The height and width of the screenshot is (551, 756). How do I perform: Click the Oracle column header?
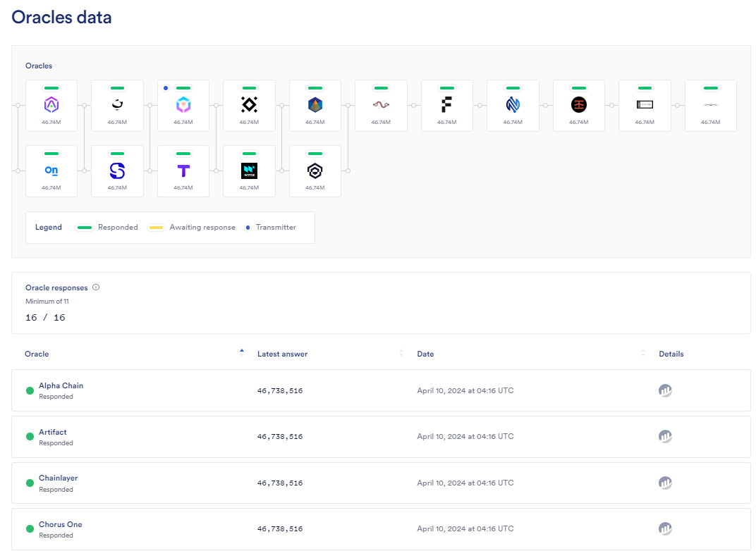click(37, 354)
